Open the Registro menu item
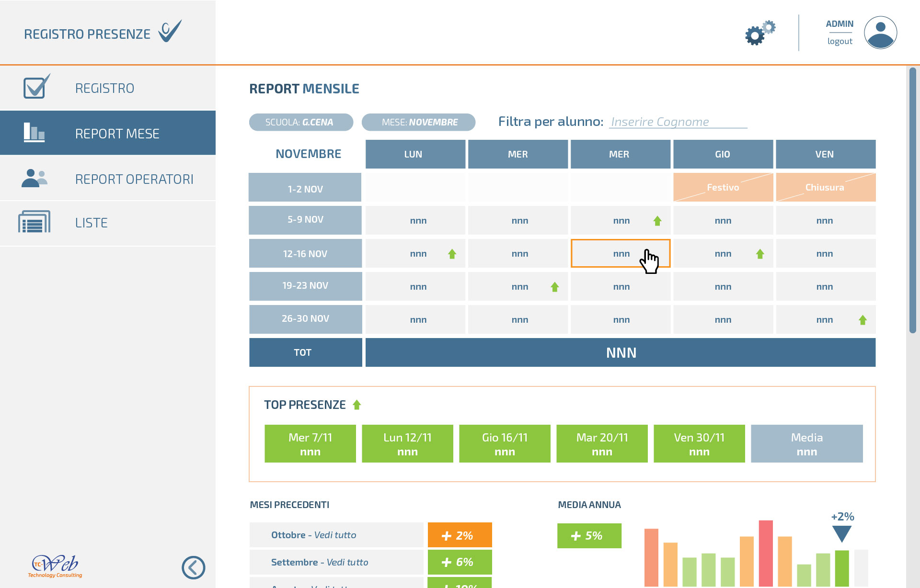Screen dimensions: 920x588 click(x=108, y=88)
